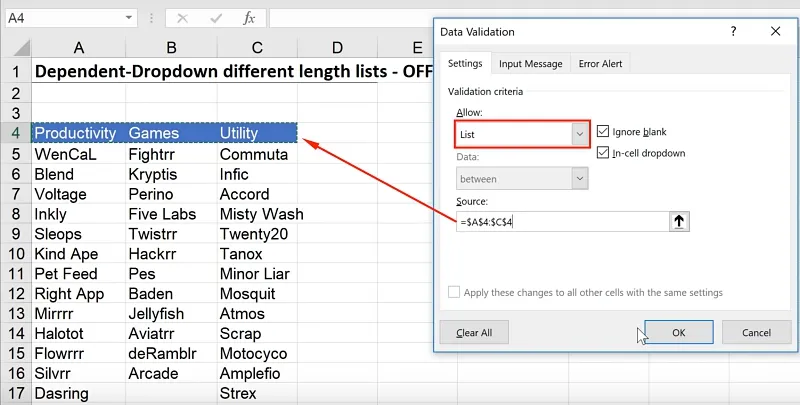The image size is (800, 405).
Task: Open the Error Alert tab
Action: [x=600, y=64]
